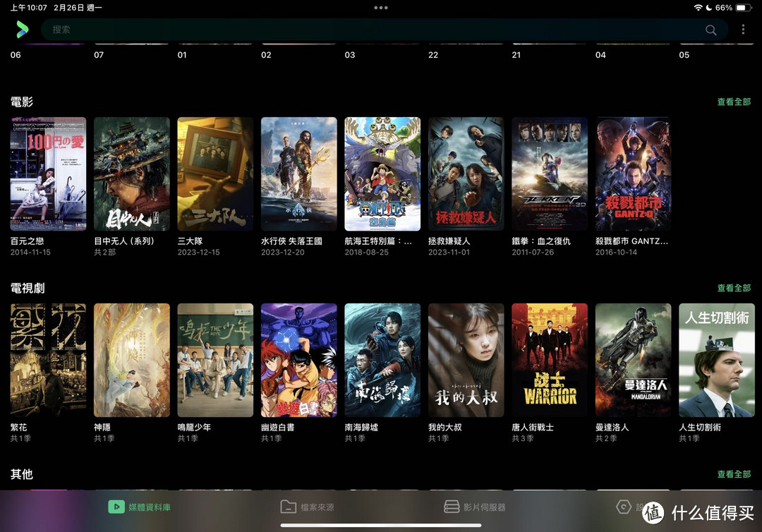The height and width of the screenshot is (532, 762).
Task: Open 我的大叔 TV show poster
Action: [466, 360]
